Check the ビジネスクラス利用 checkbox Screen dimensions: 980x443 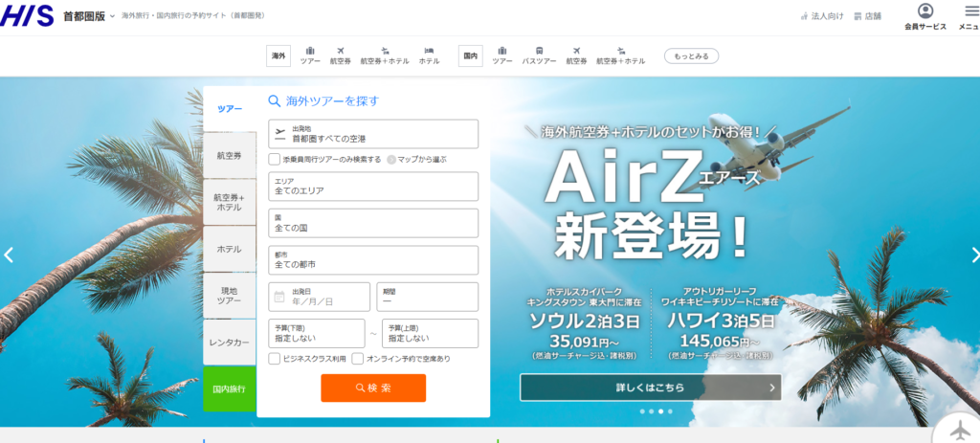pos(275,359)
